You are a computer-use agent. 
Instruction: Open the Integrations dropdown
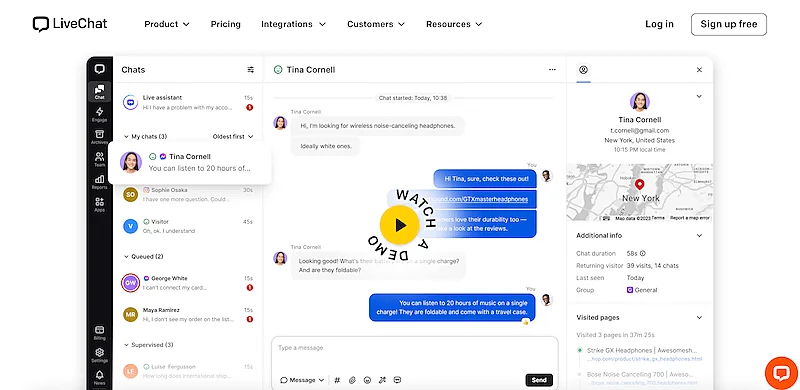(293, 24)
